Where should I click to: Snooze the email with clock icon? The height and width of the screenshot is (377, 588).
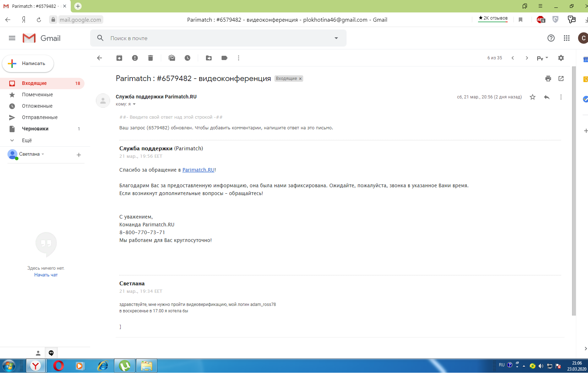(x=187, y=58)
